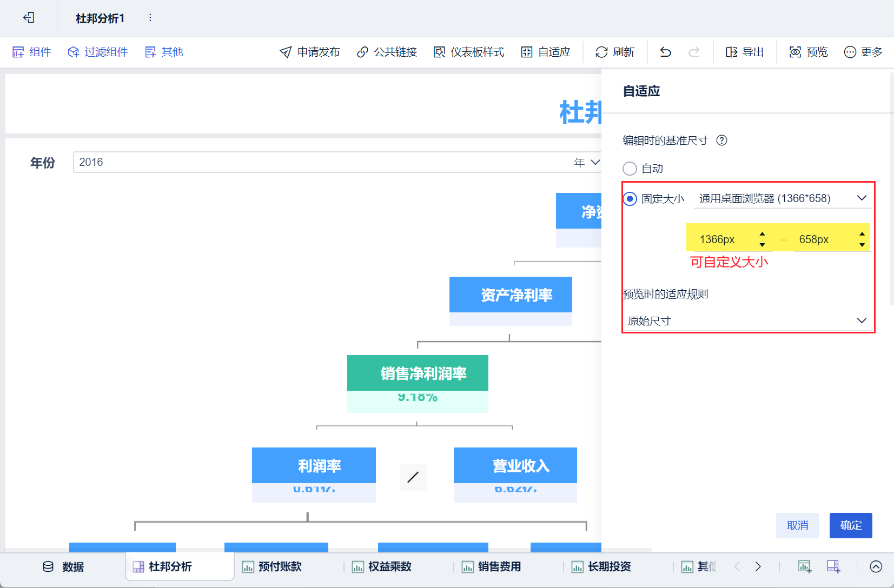Click the collapse up-arrow circle icon
This screenshot has width=894, height=588.
[876, 566]
